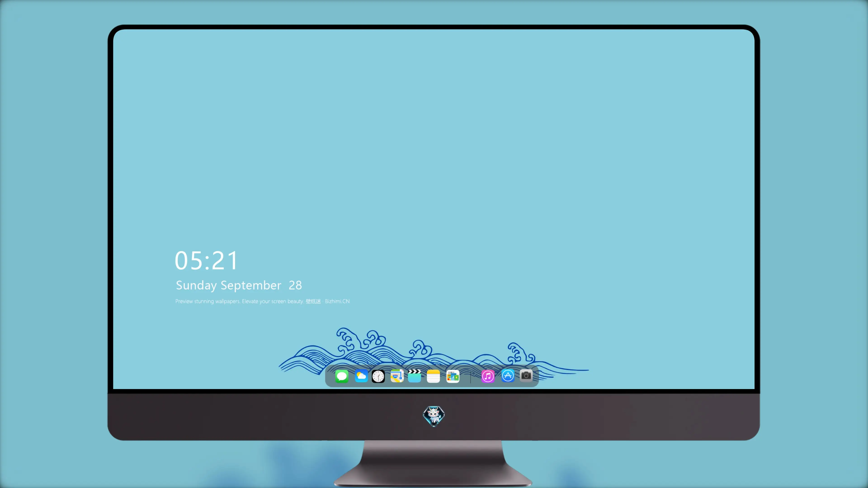Screen dimensions: 868x488
Task: Open the green Messages app in the dock
Action: coord(342,376)
